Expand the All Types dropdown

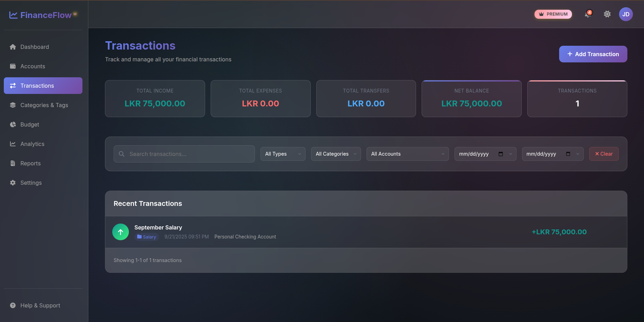point(283,154)
